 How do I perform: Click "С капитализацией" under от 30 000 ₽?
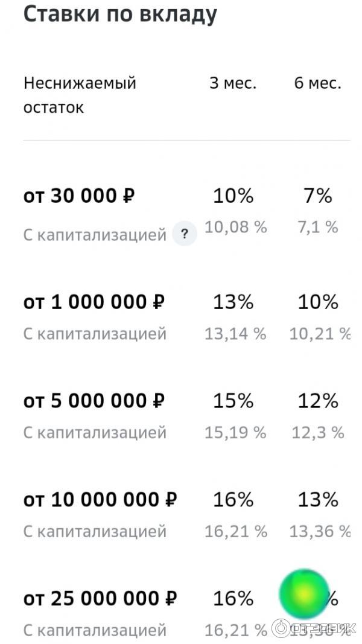click(95, 235)
